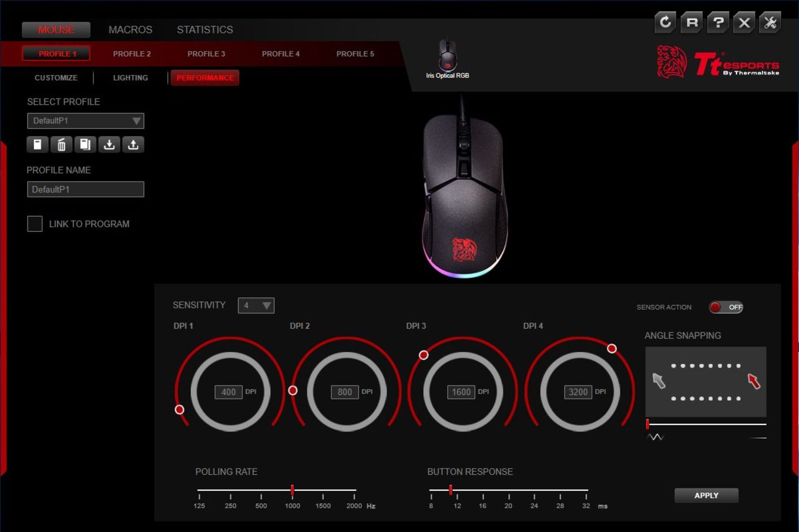Image resolution: width=799 pixels, height=532 pixels.
Task: Open settings with wrench tools icon
Action: tap(770, 22)
